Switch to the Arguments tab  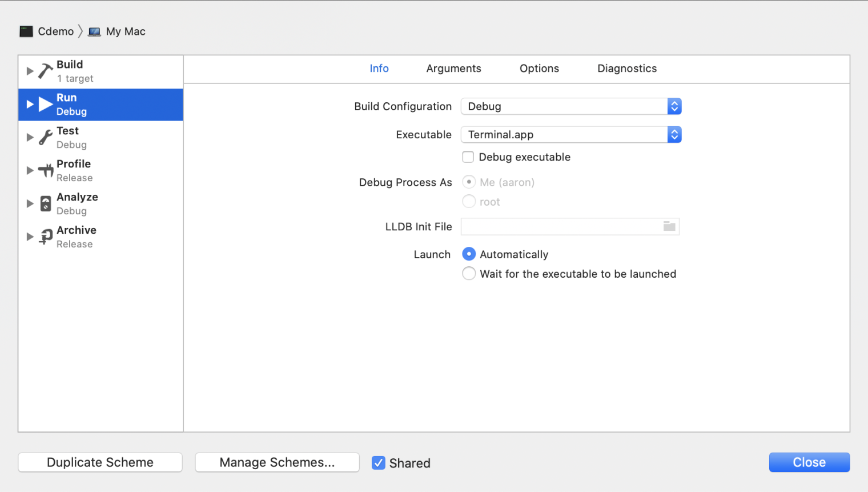point(453,69)
